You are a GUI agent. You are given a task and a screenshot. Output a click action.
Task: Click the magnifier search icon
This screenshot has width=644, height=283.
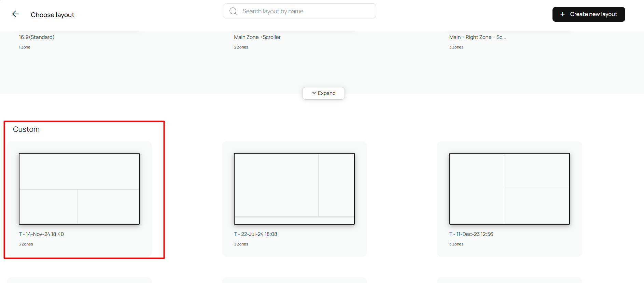click(x=233, y=11)
